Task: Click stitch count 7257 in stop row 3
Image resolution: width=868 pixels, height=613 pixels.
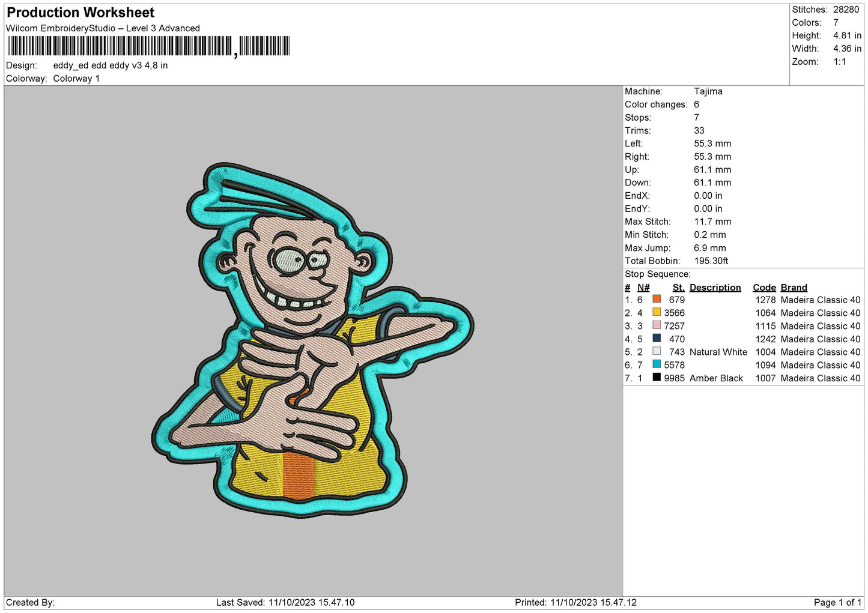Action: pos(675,326)
